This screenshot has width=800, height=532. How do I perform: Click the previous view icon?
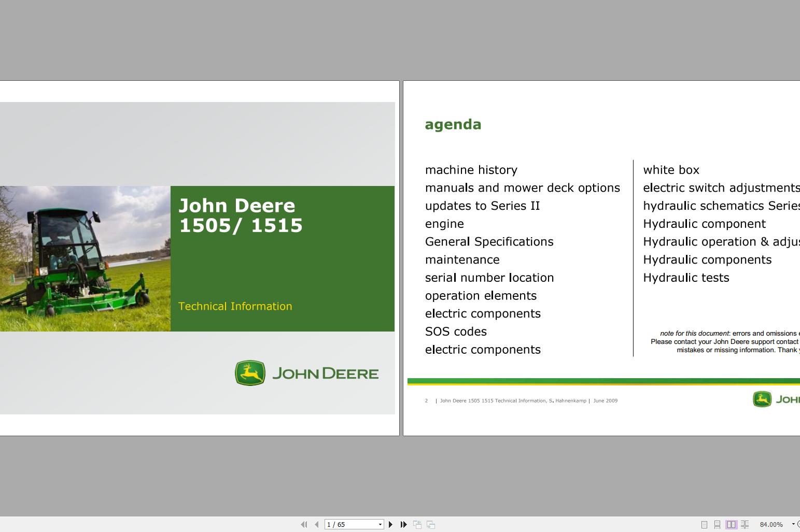pyautogui.click(x=417, y=524)
